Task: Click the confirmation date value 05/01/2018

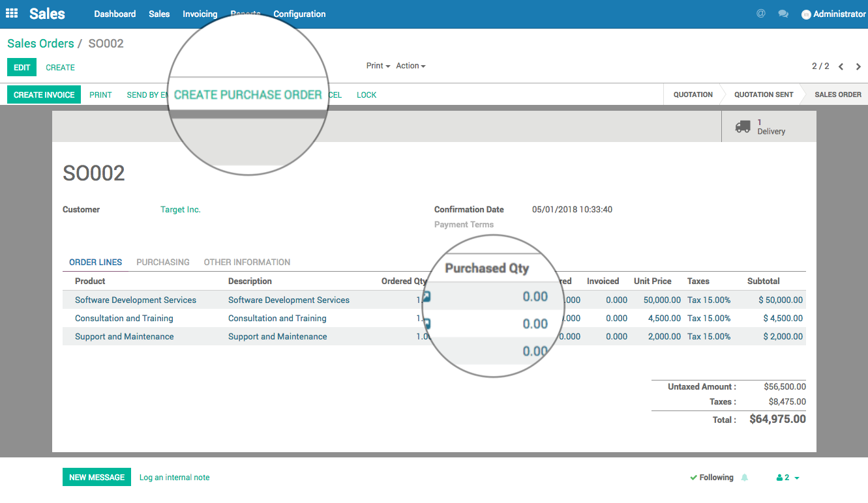Action: coord(572,210)
